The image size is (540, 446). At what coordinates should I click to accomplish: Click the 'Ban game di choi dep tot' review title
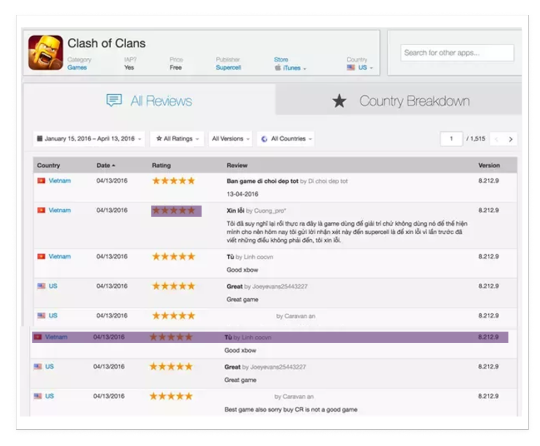click(x=262, y=181)
